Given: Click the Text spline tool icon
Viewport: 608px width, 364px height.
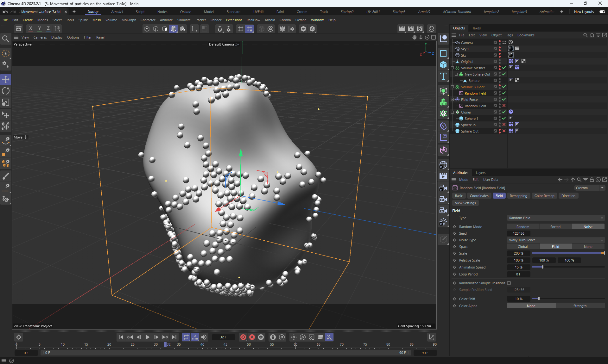Looking at the screenshot, I should [x=443, y=76].
